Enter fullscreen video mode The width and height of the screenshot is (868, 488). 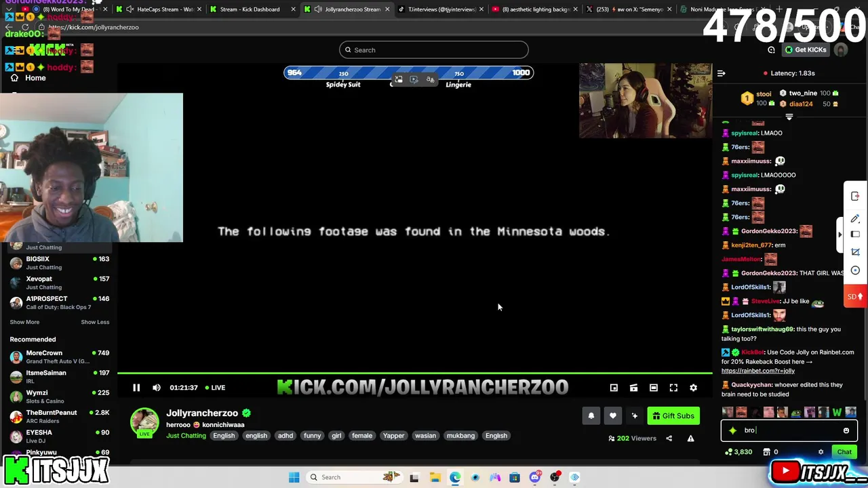click(x=673, y=388)
